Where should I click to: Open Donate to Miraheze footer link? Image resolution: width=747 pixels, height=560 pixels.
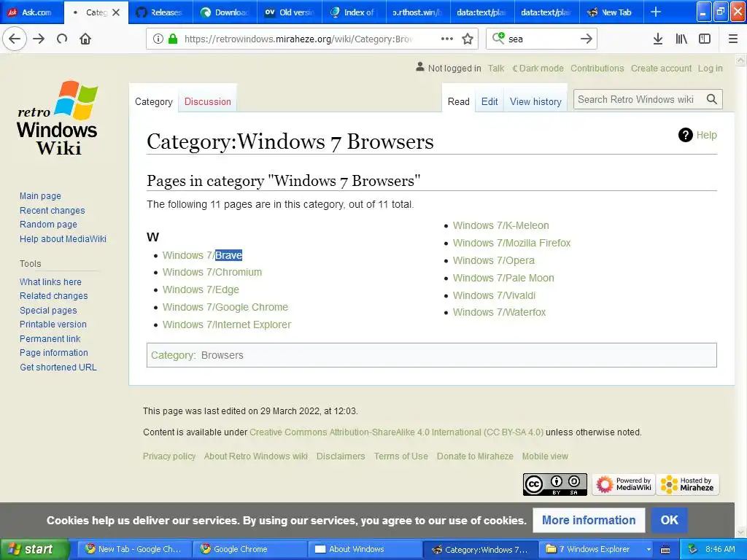[x=475, y=456]
